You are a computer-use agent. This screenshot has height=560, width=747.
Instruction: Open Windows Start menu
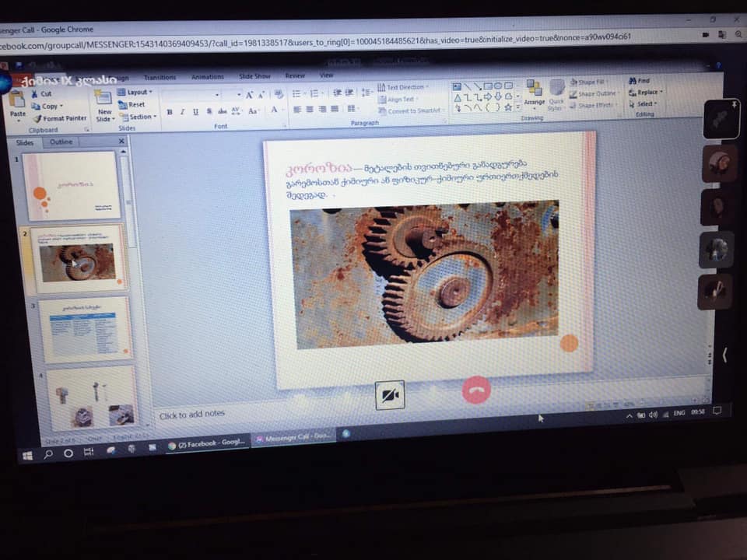tap(28, 456)
